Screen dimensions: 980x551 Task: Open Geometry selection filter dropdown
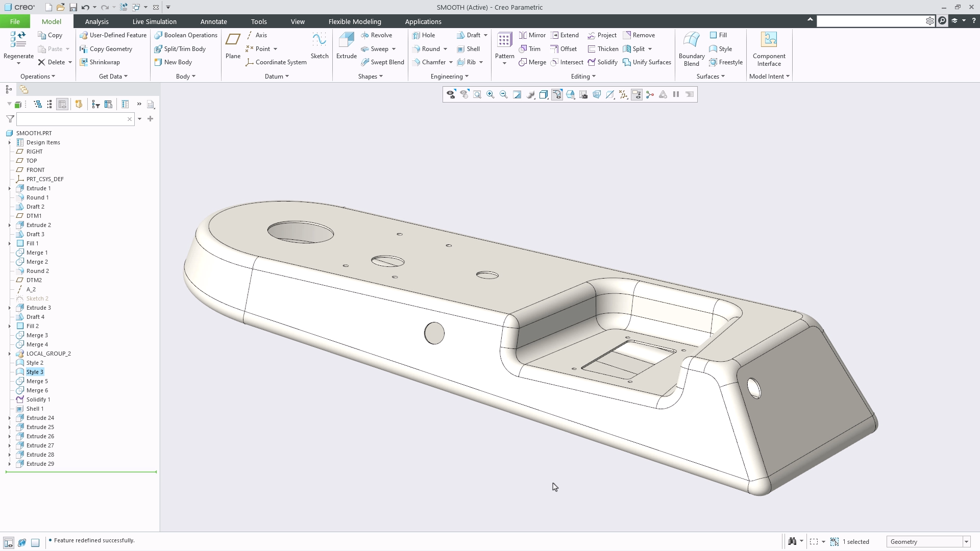tap(966, 542)
